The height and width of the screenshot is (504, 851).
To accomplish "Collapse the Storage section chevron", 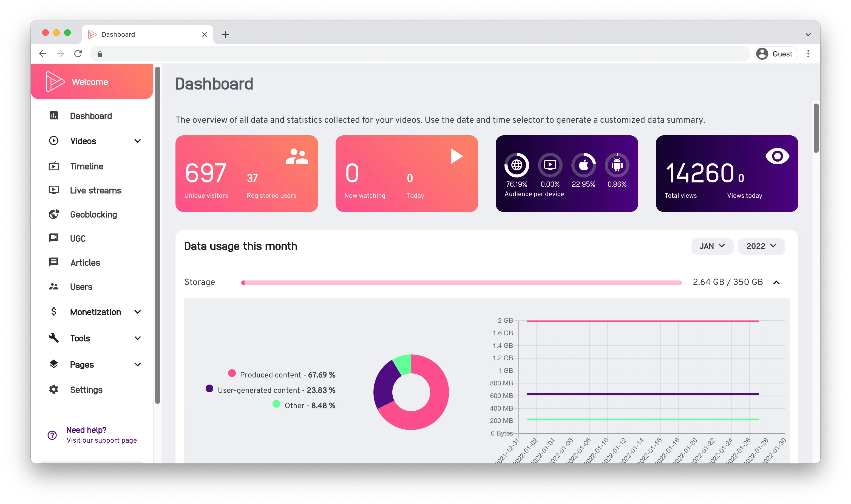I will point(776,283).
